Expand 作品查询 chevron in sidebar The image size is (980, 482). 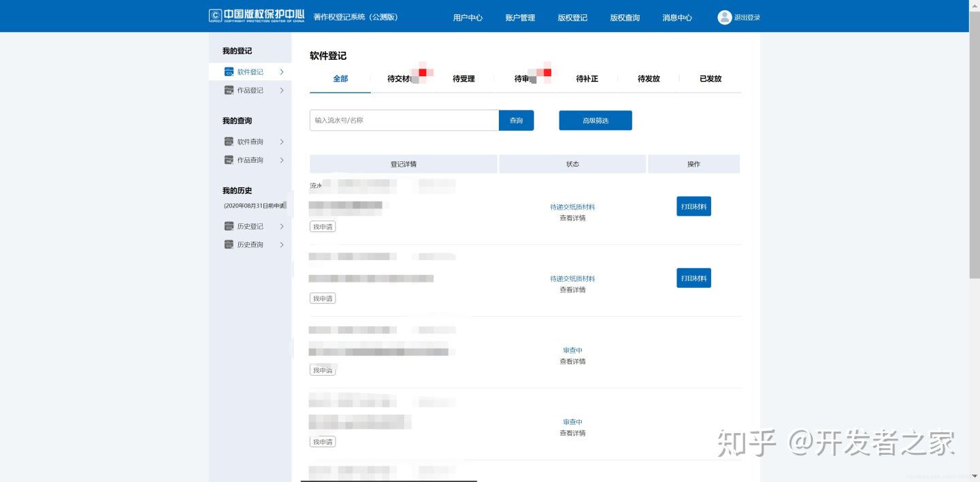(x=282, y=160)
